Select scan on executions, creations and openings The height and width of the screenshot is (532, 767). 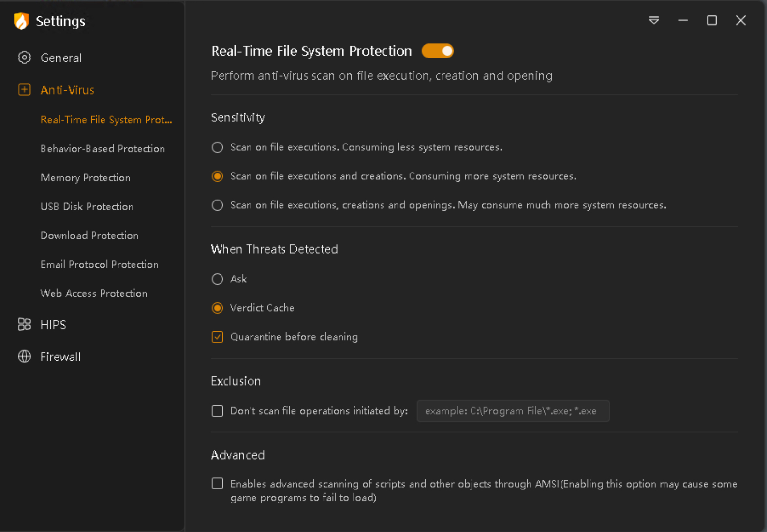click(218, 205)
